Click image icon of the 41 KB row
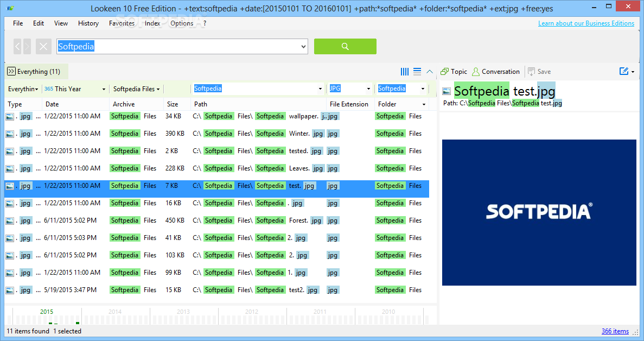The width and height of the screenshot is (644, 341). tap(10, 238)
